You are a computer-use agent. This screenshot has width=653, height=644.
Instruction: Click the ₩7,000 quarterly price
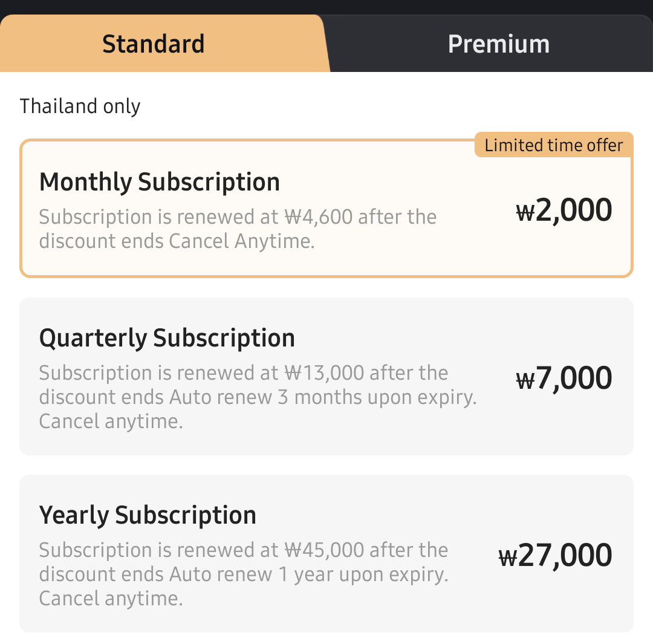tap(564, 379)
